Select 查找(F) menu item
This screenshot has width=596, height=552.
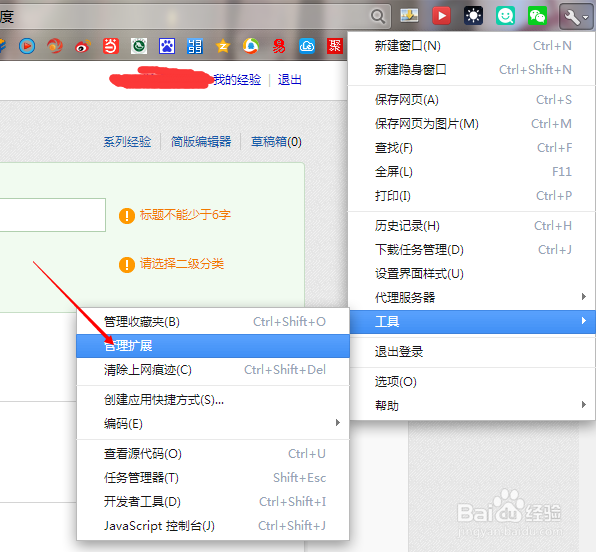click(x=472, y=148)
